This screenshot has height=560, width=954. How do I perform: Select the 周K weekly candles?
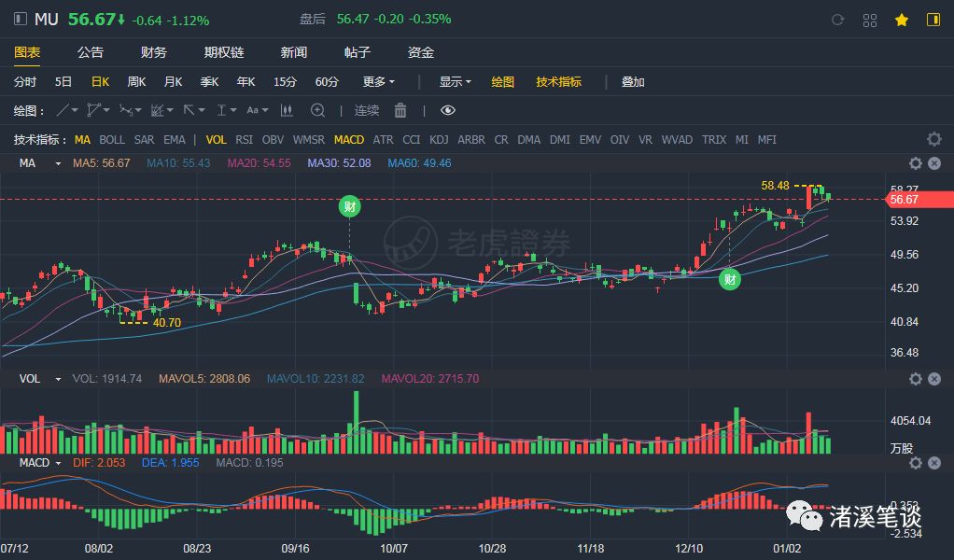[137, 81]
